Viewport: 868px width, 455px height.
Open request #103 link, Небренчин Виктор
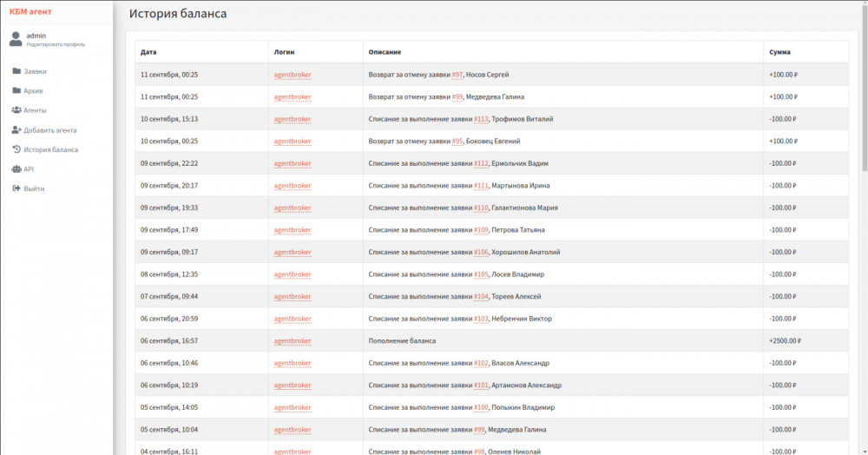point(481,319)
